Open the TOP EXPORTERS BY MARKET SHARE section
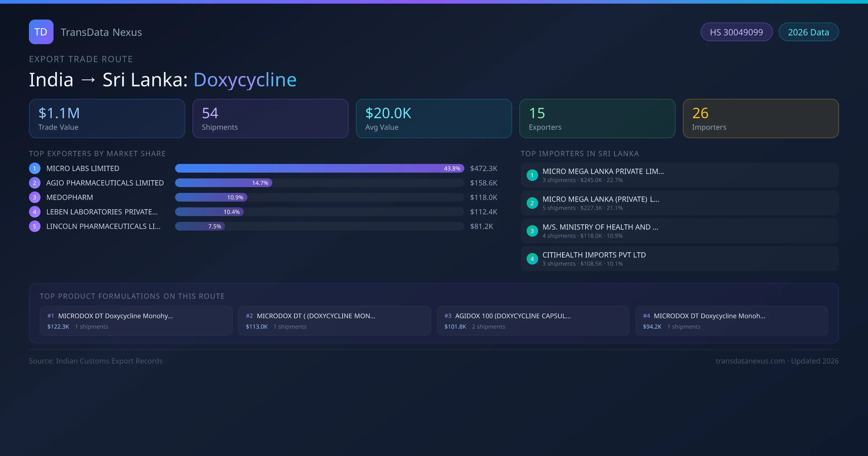The image size is (868, 456). click(x=97, y=153)
